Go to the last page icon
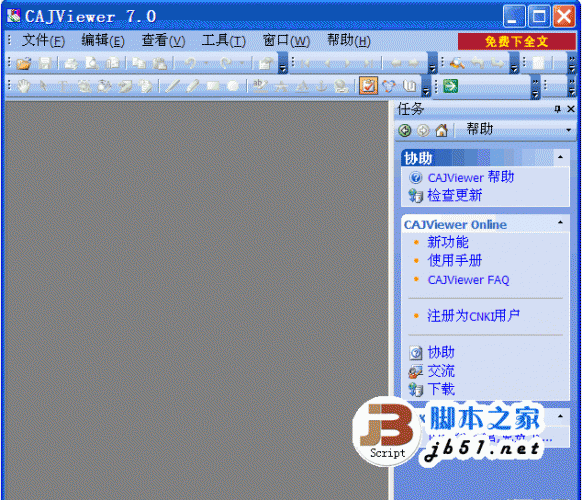 (x=368, y=63)
